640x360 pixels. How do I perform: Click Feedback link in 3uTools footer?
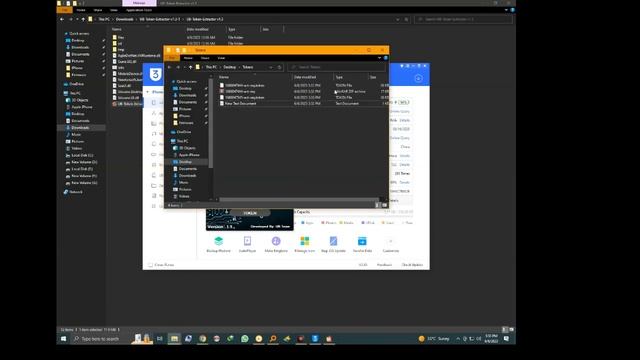pyautogui.click(x=384, y=265)
